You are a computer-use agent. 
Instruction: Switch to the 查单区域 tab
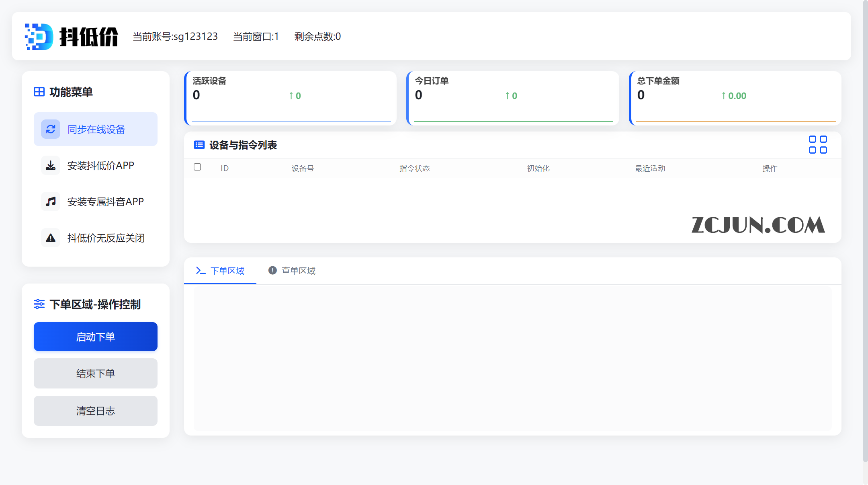coord(298,271)
